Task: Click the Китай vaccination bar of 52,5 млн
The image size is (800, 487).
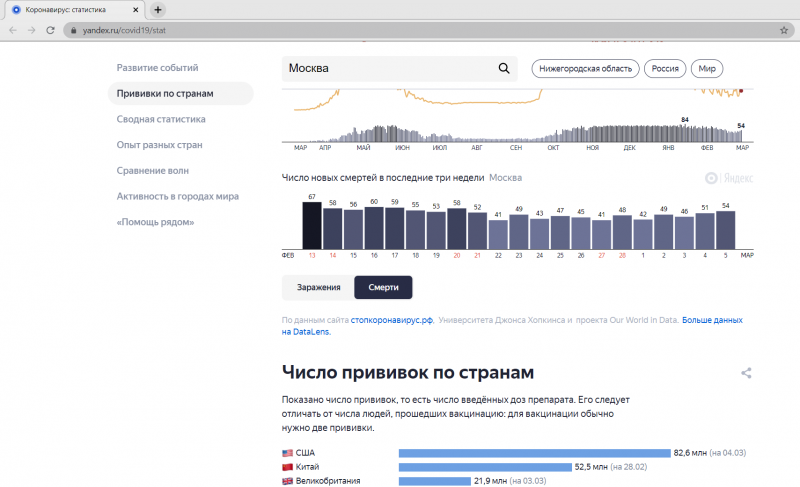Action: click(485, 467)
